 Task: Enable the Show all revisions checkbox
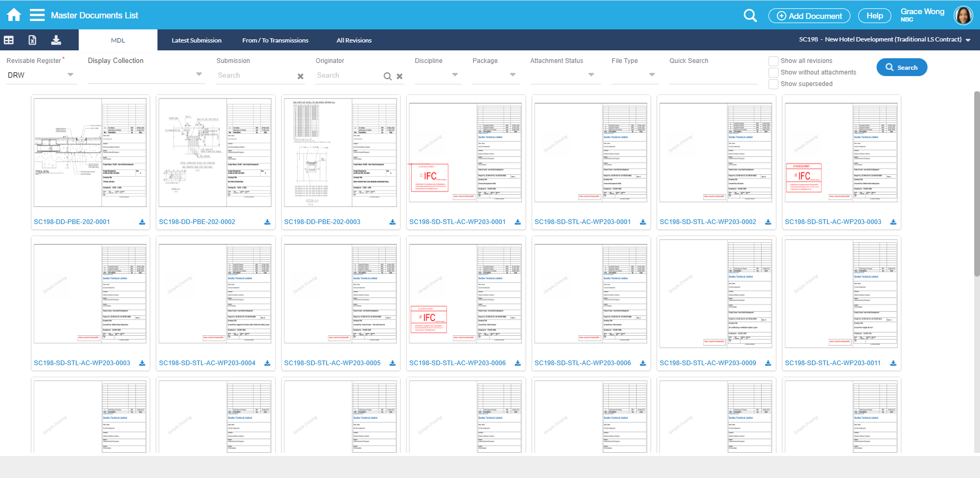tap(773, 60)
